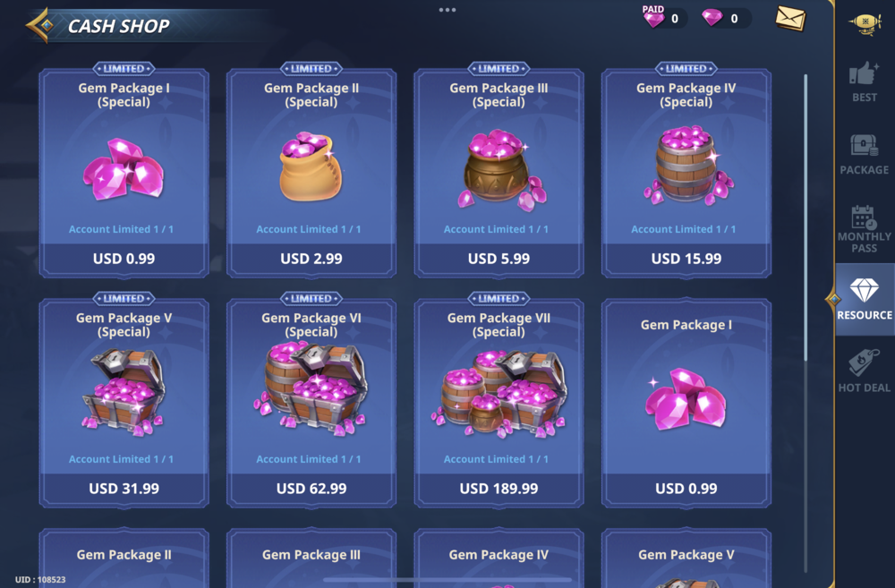Purchase Gem Package VI Special at USD 62.99

point(311,489)
